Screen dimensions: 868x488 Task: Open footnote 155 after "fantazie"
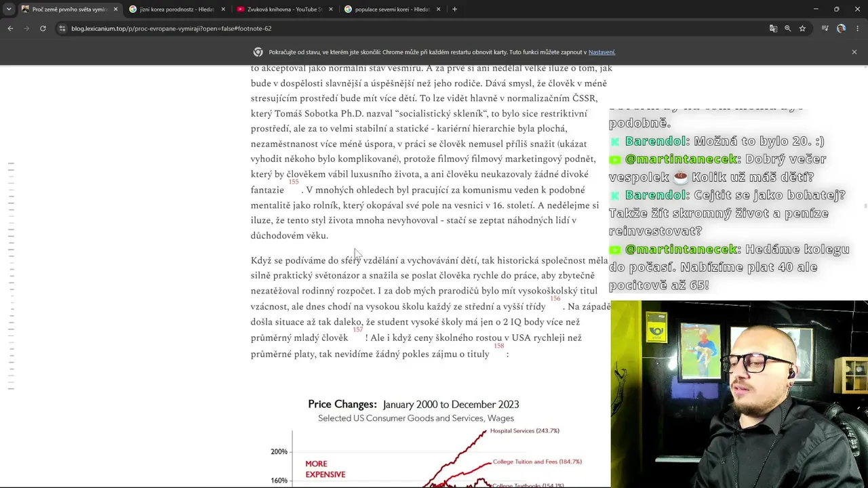coord(294,182)
